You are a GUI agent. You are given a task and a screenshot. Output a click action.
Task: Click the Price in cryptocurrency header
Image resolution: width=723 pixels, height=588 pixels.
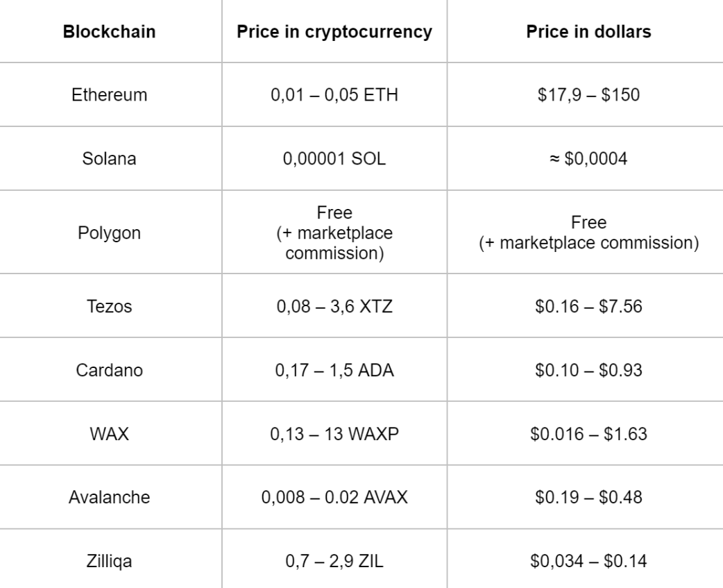point(334,33)
